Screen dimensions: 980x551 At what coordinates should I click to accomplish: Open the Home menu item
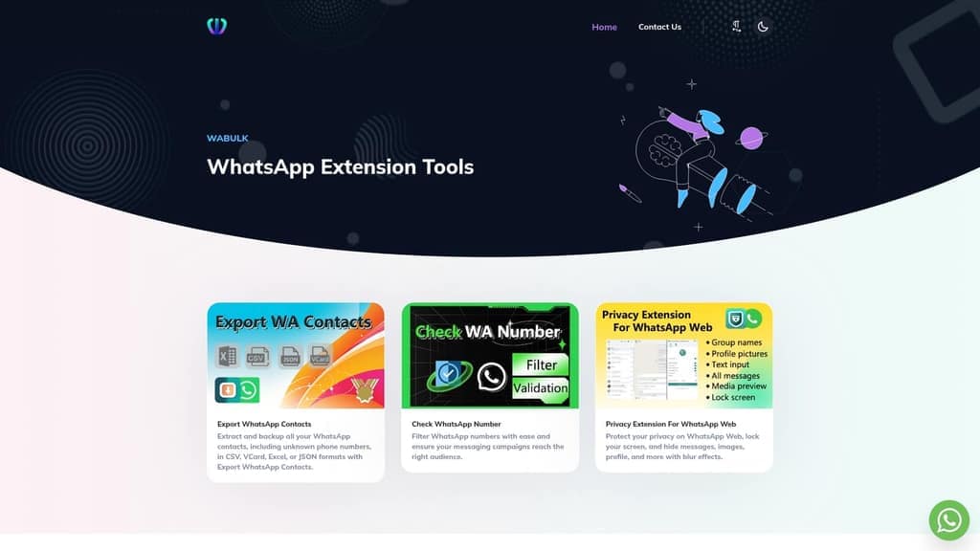point(605,27)
